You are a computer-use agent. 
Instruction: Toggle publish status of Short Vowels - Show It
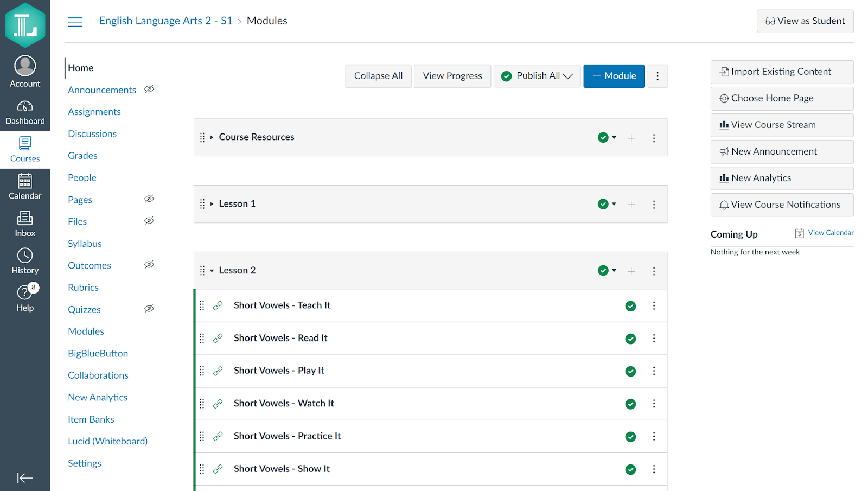point(630,469)
